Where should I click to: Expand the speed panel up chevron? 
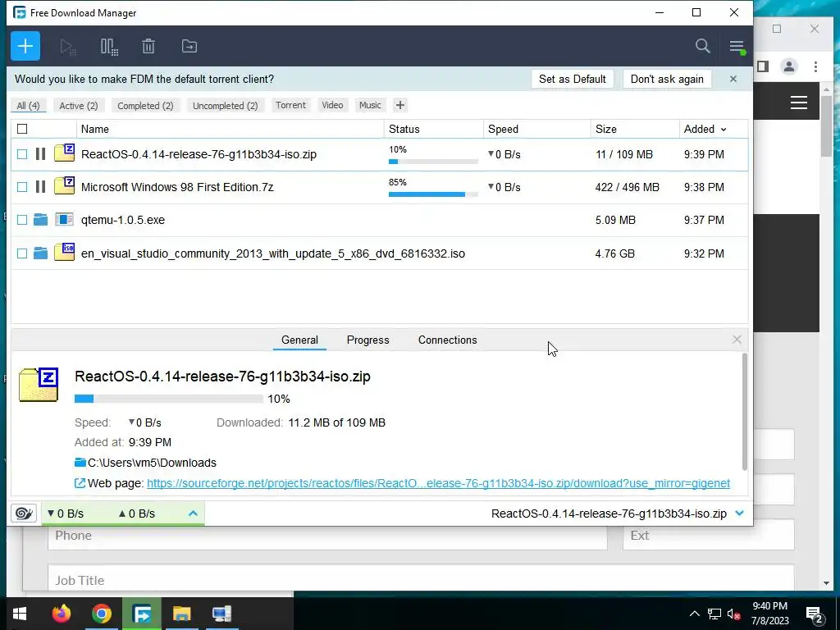[x=193, y=514]
